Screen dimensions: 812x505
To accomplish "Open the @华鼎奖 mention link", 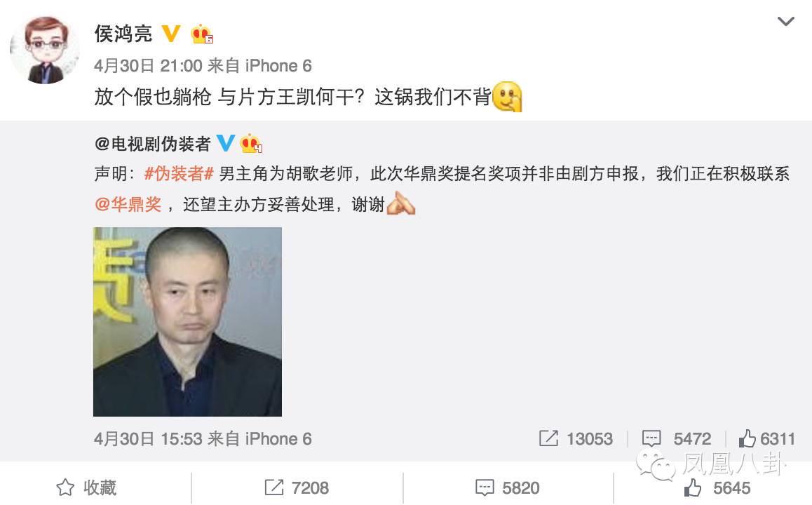I will click(x=128, y=205).
